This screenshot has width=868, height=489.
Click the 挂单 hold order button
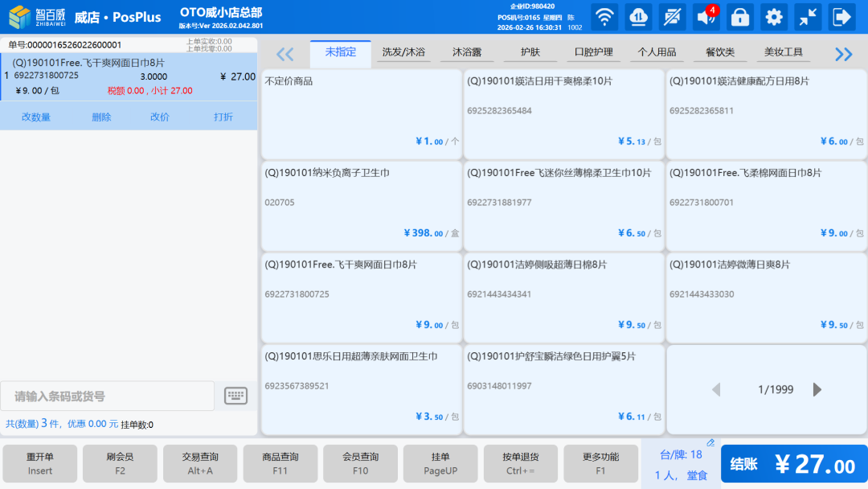pyautogui.click(x=440, y=463)
